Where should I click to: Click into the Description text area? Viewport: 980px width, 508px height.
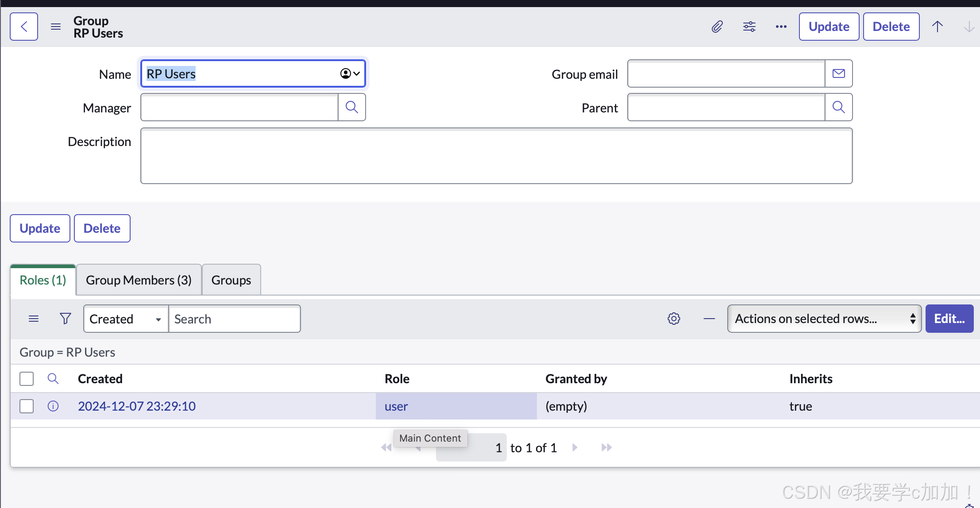coord(496,156)
